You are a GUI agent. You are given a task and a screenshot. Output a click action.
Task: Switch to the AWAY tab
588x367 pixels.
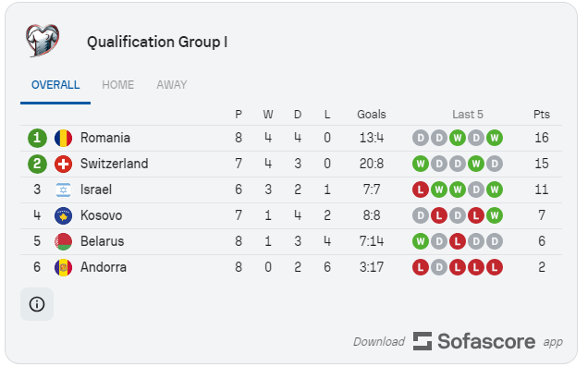pos(172,85)
